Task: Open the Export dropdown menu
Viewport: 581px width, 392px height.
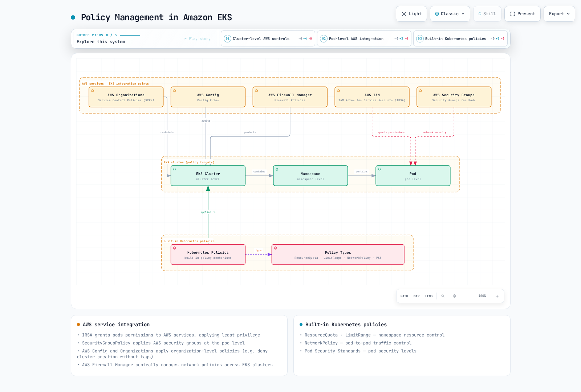Action: tap(559, 14)
